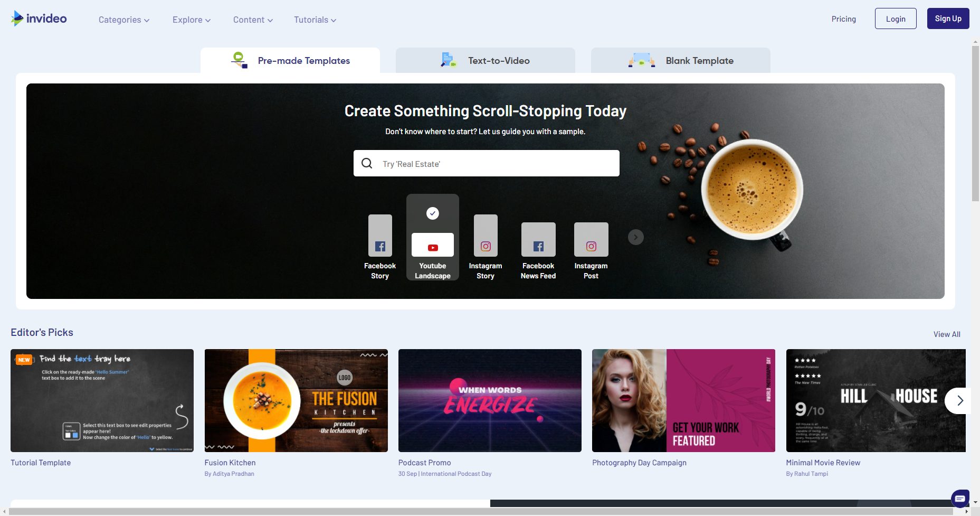Expand the Tutorials menu
980x516 pixels.
coord(315,20)
